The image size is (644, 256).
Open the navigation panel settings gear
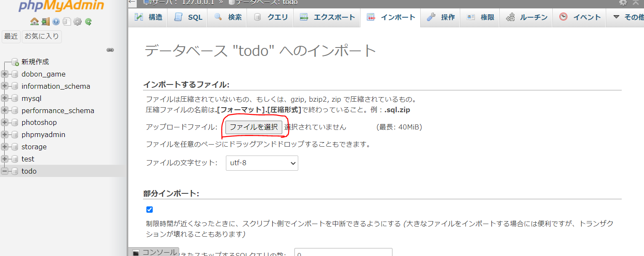pos(77,21)
